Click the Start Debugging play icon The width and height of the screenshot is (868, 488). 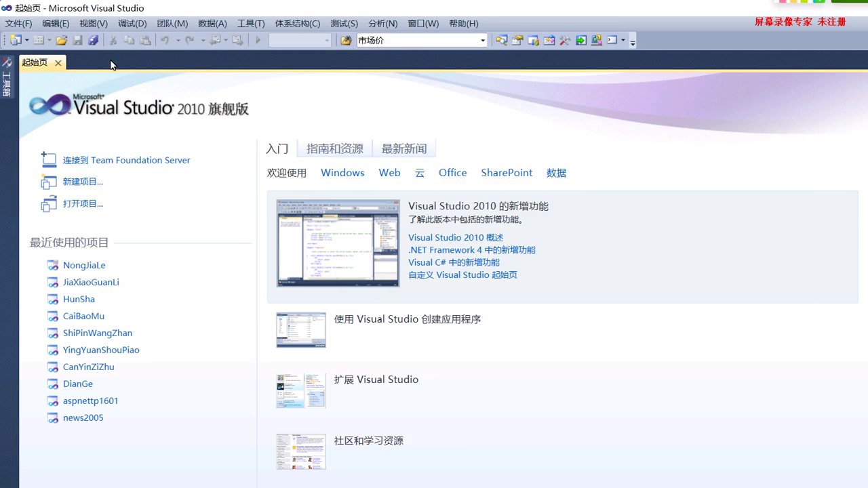coord(258,41)
